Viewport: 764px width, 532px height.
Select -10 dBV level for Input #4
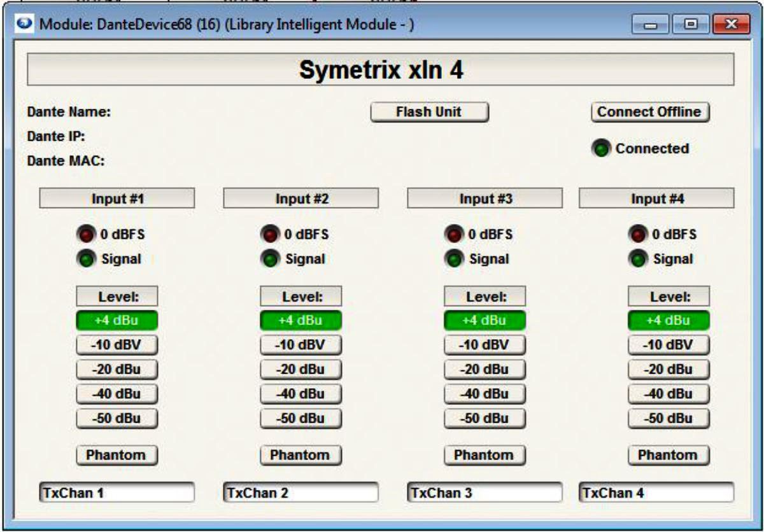(x=669, y=345)
